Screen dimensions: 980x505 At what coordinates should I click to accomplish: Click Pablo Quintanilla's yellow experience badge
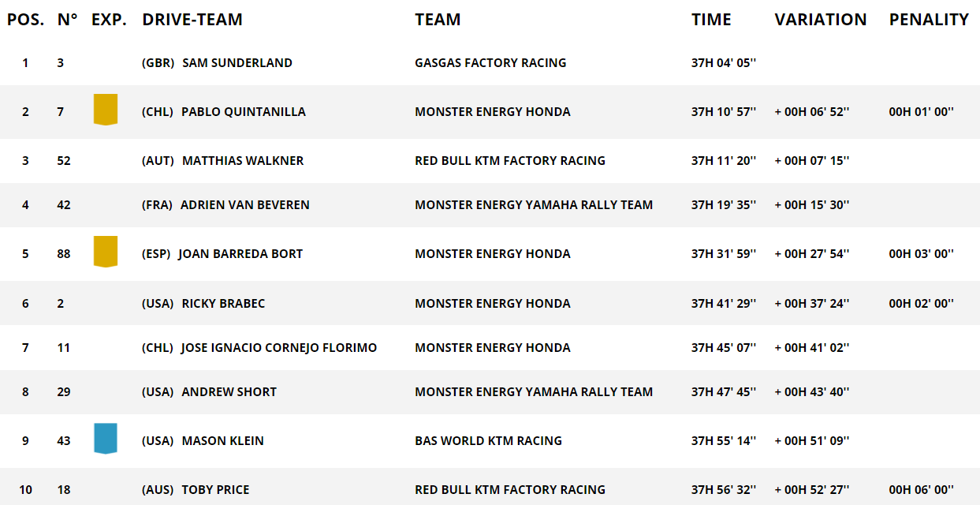(106, 110)
